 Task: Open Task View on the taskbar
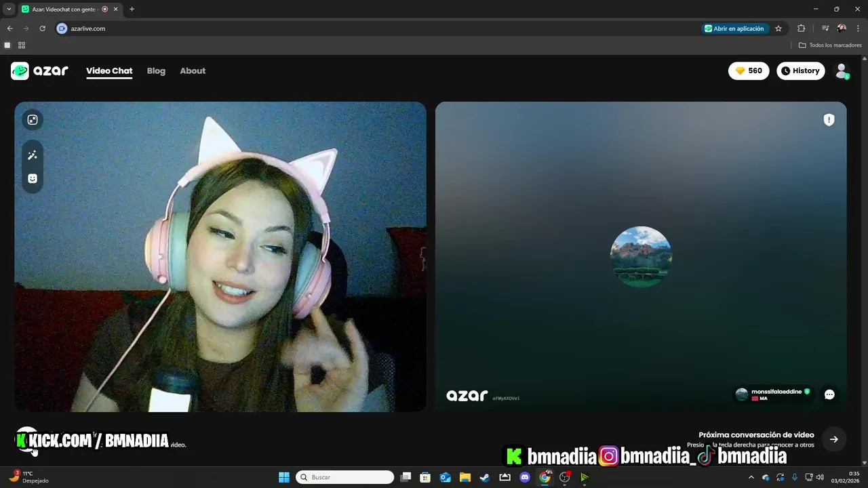click(x=406, y=477)
